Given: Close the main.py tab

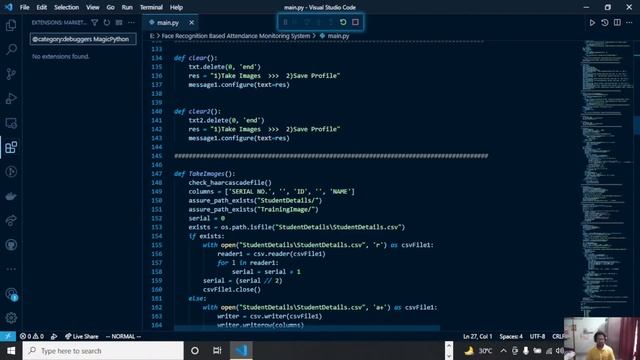Looking at the screenshot, I should (191, 22).
